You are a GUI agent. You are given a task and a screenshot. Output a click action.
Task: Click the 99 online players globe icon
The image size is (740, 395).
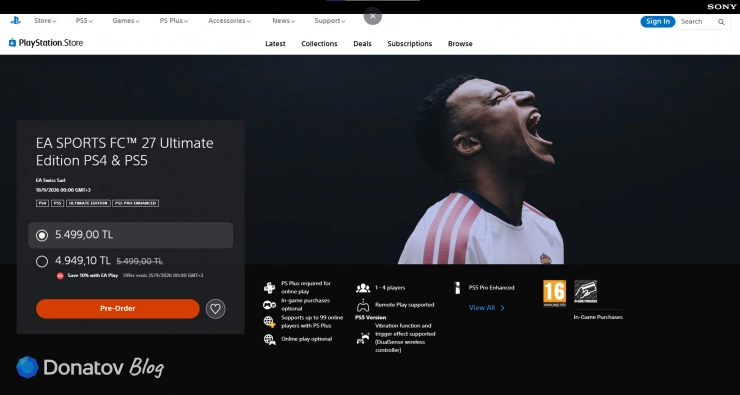point(269,322)
